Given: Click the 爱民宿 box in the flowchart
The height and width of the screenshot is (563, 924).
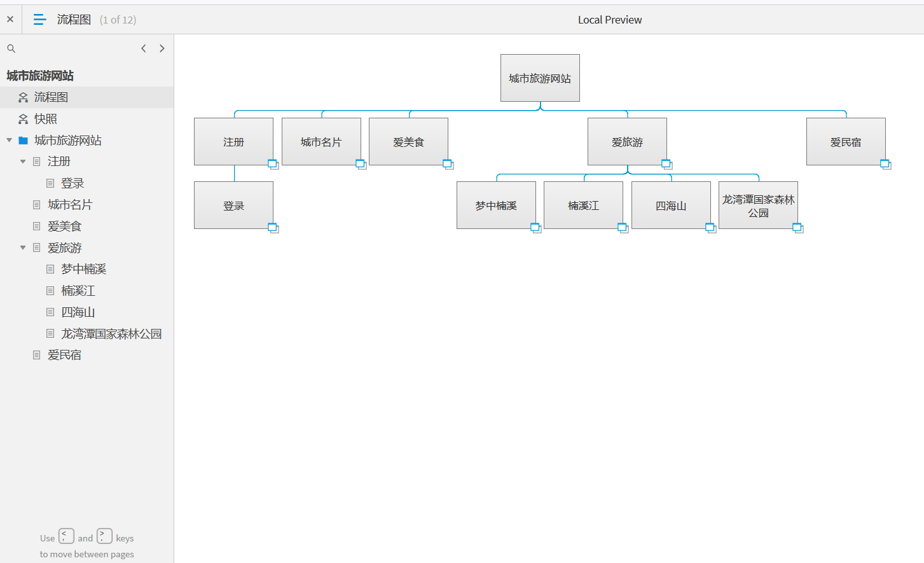Looking at the screenshot, I should 846,141.
